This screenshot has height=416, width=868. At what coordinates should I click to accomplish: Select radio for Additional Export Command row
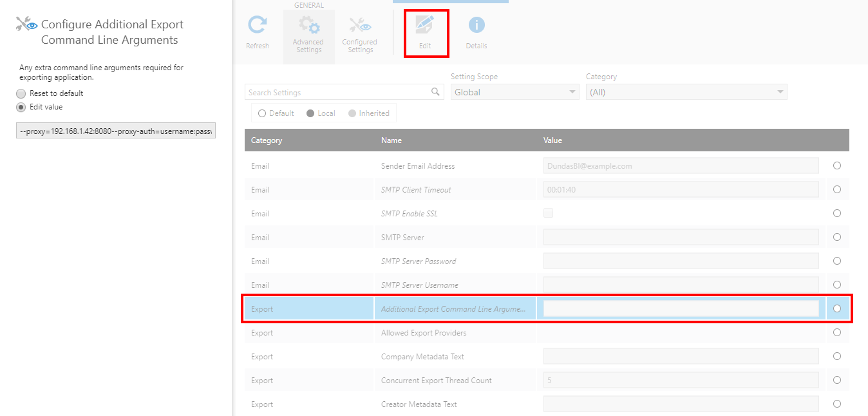[837, 308]
